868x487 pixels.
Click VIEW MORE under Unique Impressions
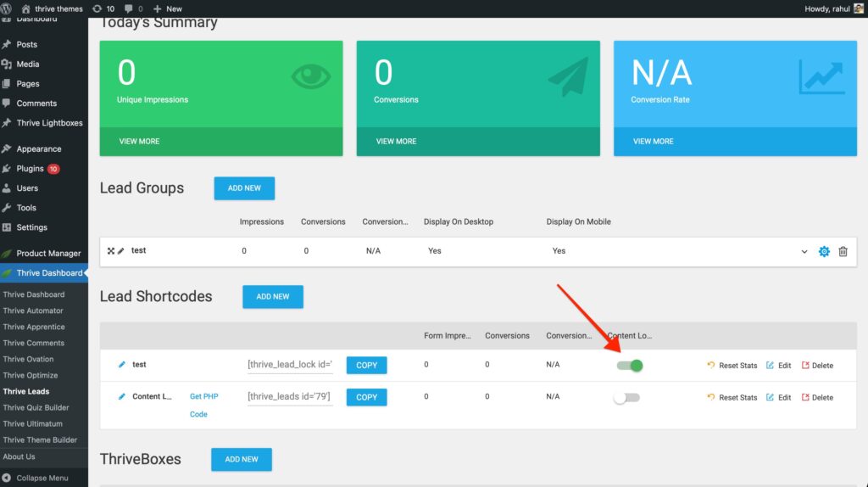pyautogui.click(x=139, y=141)
